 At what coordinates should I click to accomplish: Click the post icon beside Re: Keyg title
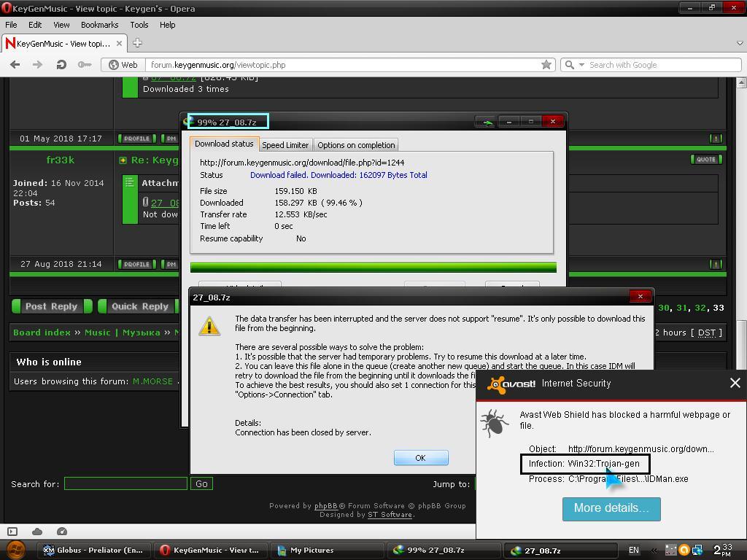click(123, 160)
